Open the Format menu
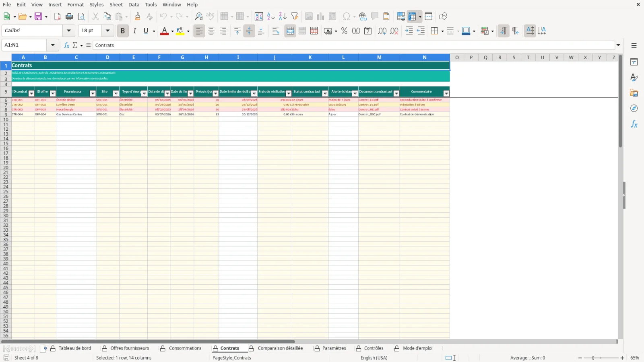644x362 pixels. (x=76, y=4)
